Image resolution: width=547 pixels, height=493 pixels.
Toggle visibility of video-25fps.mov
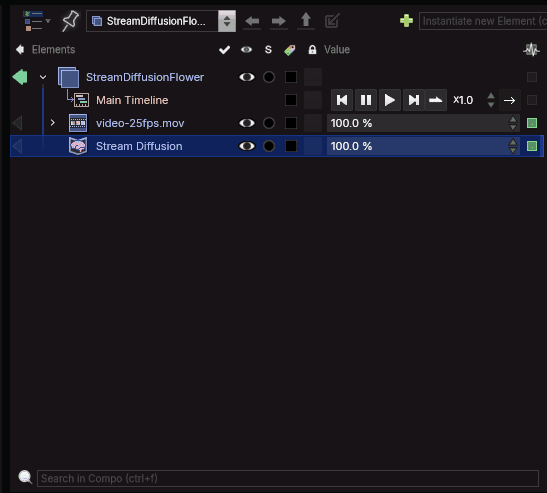[247, 123]
